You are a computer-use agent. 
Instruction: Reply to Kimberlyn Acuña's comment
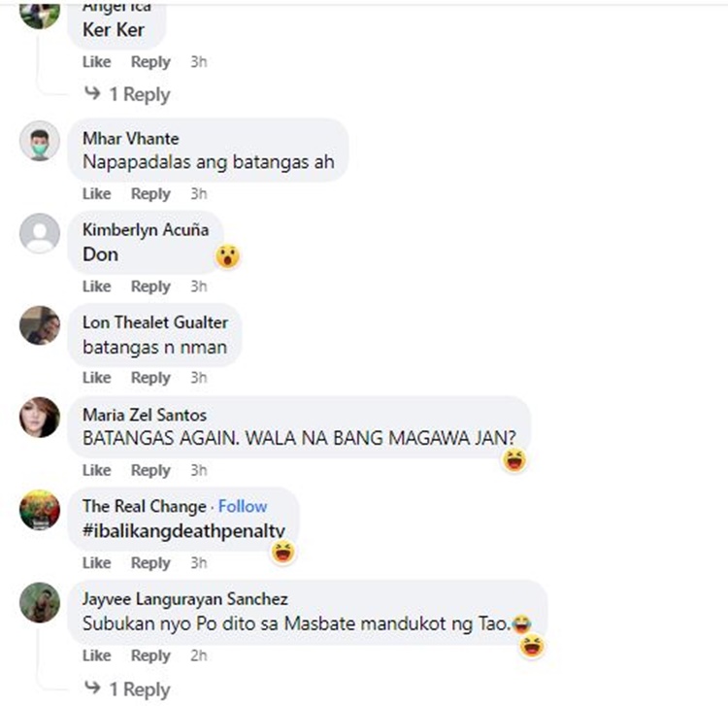(x=150, y=286)
